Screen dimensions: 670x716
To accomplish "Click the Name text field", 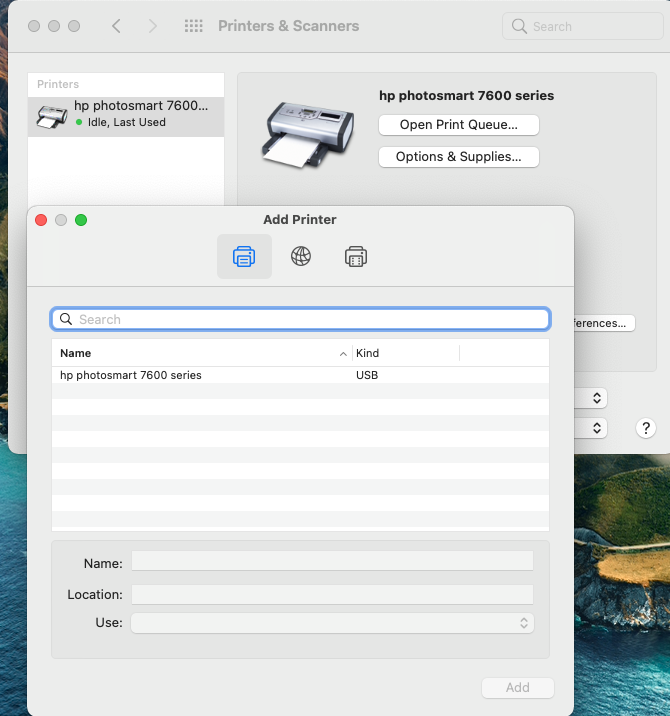I will pos(332,561).
